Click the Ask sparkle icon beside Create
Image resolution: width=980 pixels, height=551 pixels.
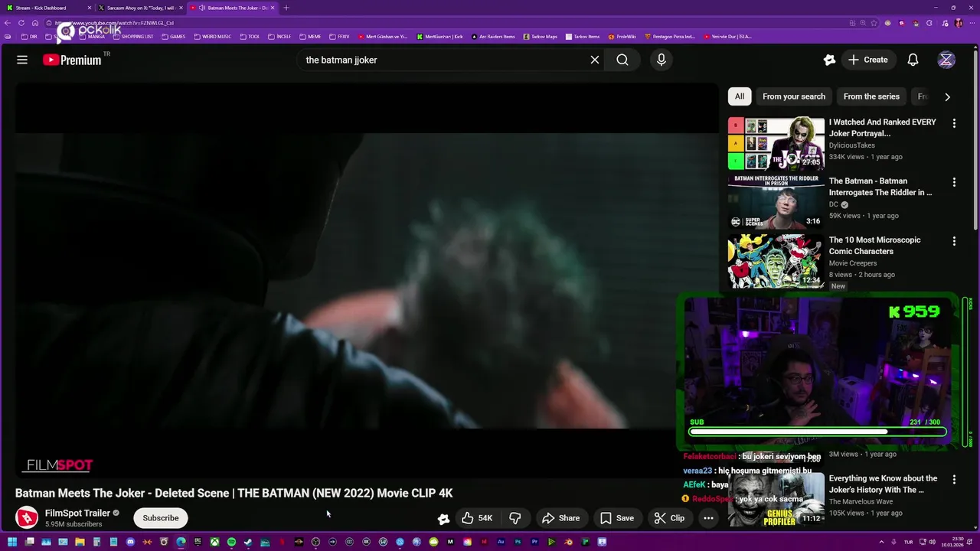point(829,60)
